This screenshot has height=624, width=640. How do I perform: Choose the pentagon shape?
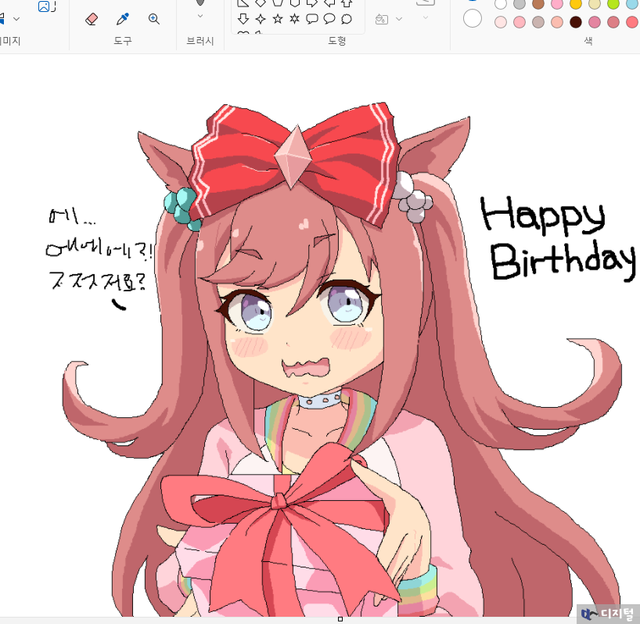[278, 3]
